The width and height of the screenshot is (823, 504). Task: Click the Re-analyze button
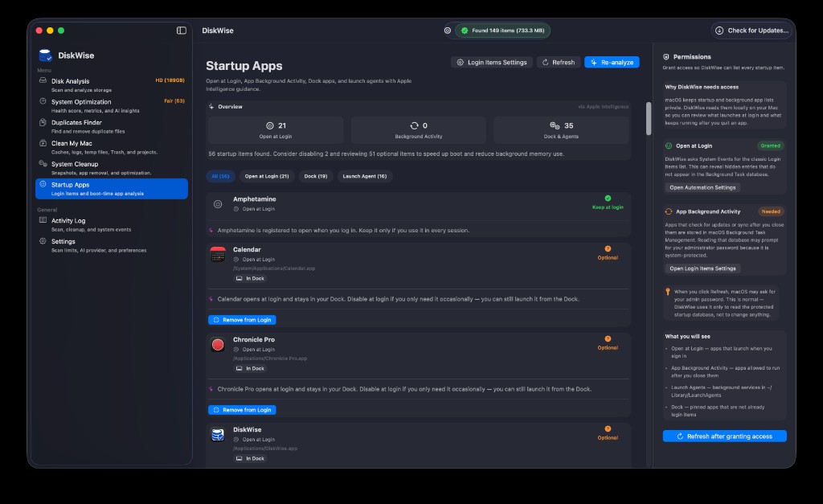[612, 62]
